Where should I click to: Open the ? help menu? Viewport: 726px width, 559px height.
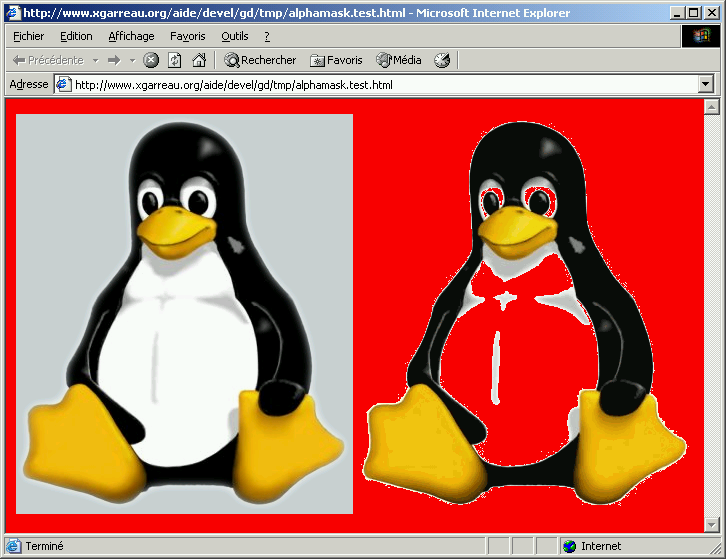[267, 36]
